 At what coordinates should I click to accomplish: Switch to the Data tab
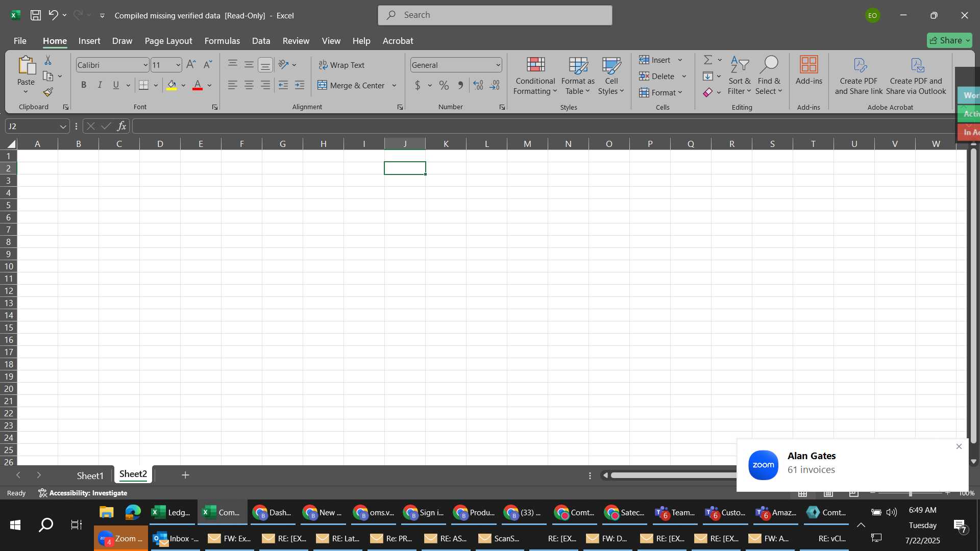click(261, 41)
